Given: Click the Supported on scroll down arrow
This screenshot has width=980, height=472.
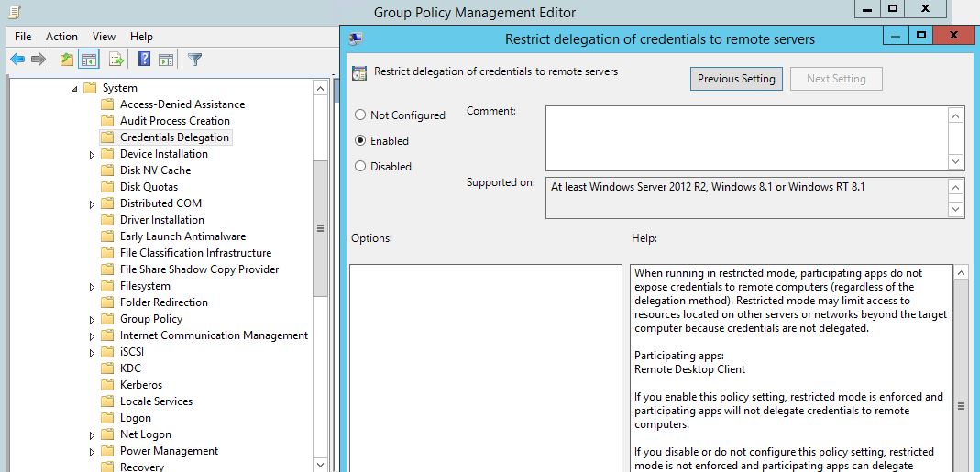Looking at the screenshot, I should 955,209.
